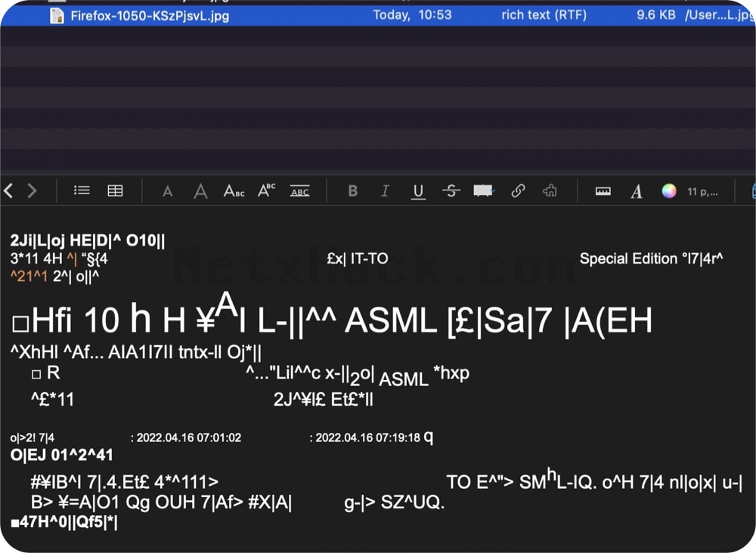
Task: Insert a bulleted list
Action: tap(82, 191)
